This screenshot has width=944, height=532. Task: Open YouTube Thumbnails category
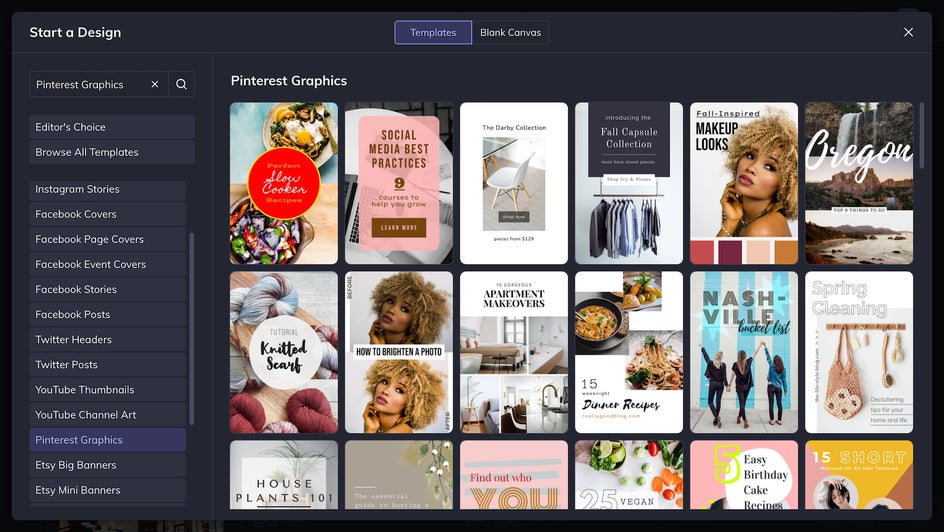coord(108,390)
